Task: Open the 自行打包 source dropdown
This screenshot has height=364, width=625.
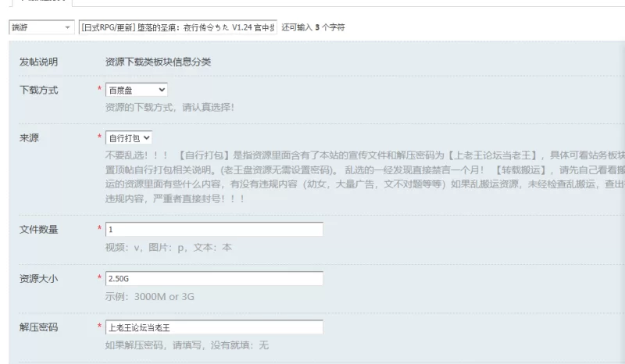Action: tap(129, 138)
